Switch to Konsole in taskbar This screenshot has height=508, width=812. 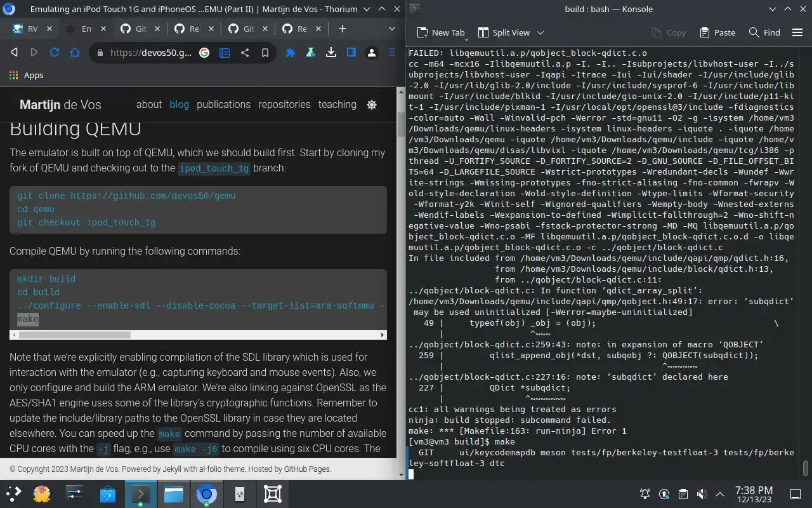pyautogui.click(x=141, y=493)
